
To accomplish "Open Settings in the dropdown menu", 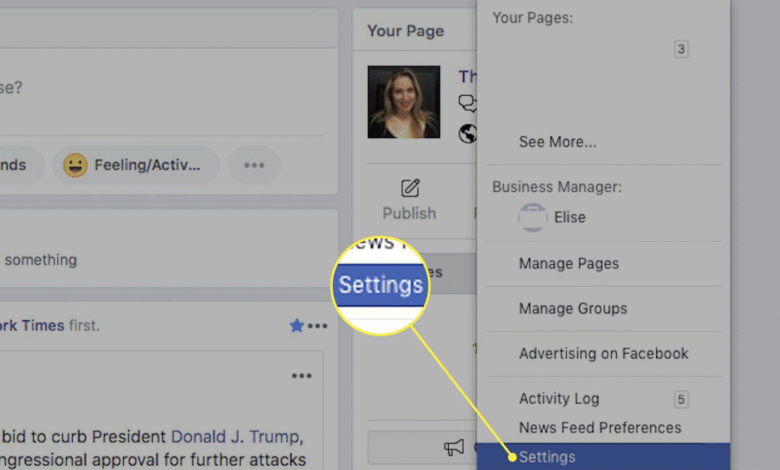I will (x=603, y=457).
